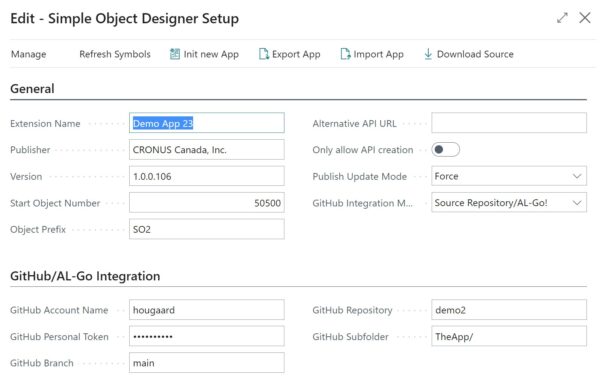This screenshot has height=384, width=600.
Task: Expand the dialog with the diagonal arrows icon
Action: [x=562, y=18]
